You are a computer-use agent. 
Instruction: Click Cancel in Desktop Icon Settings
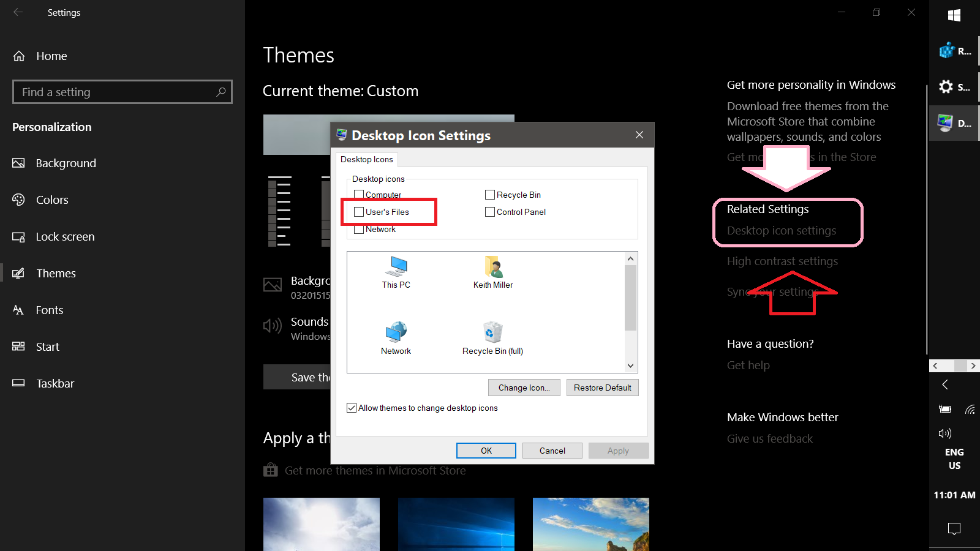552,451
